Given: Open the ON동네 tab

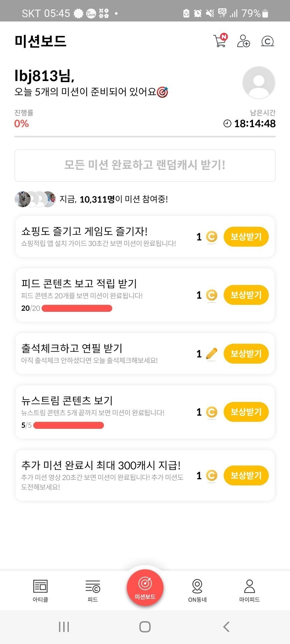Looking at the screenshot, I should point(197,590).
